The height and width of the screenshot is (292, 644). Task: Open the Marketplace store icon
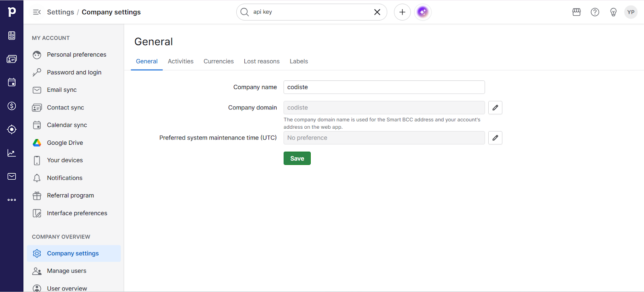[x=576, y=12]
